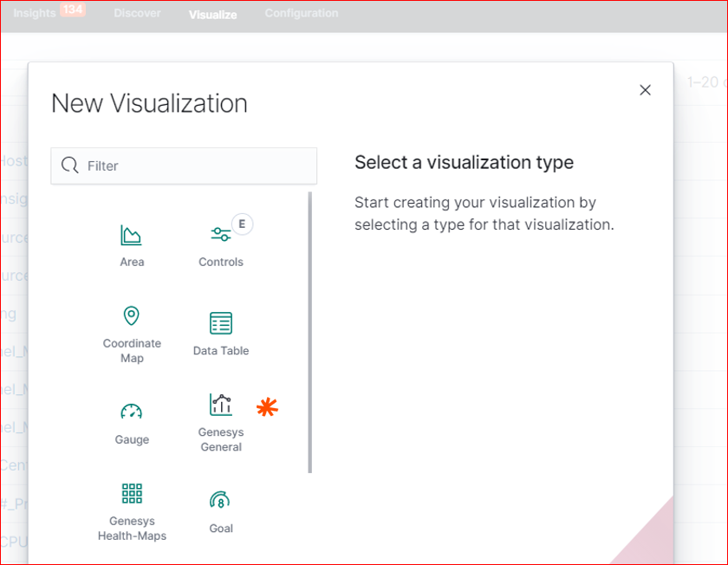
Task: Click the Coordinate Map text label
Action: 132,351
